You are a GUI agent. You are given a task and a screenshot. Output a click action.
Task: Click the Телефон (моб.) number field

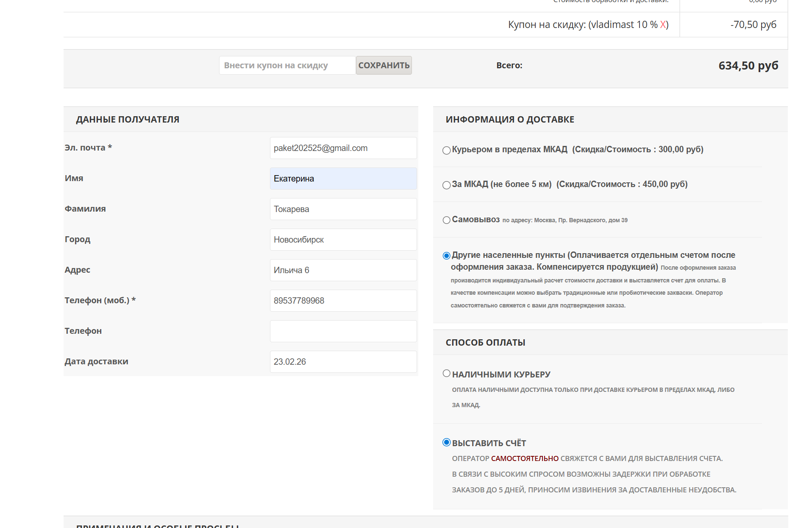[343, 301]
